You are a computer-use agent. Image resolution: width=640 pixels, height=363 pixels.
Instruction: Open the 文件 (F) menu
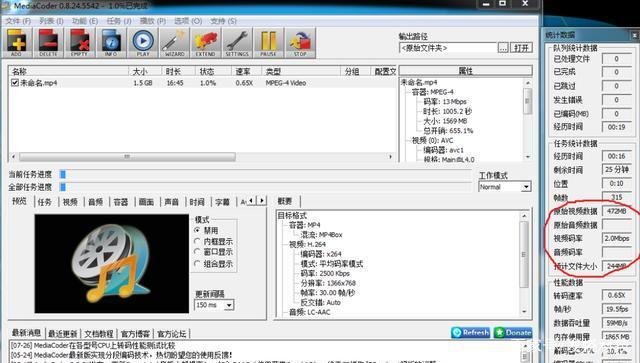coord(18,21)
